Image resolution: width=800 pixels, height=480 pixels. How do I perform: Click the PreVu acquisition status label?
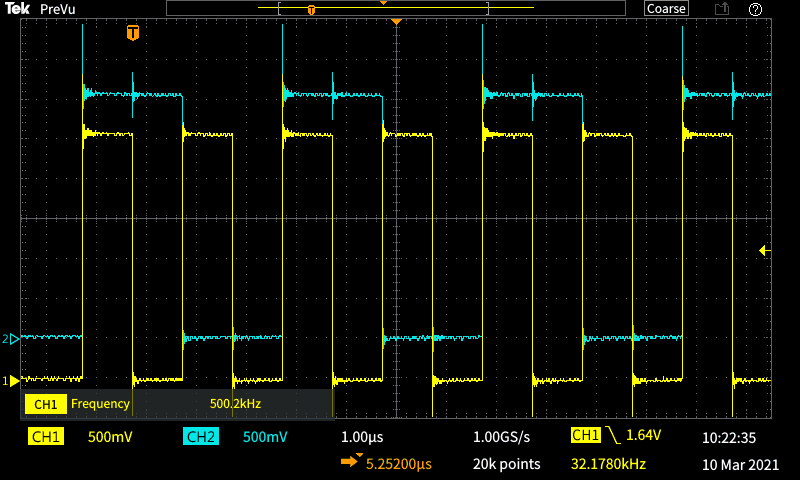[x=58, y=9]
